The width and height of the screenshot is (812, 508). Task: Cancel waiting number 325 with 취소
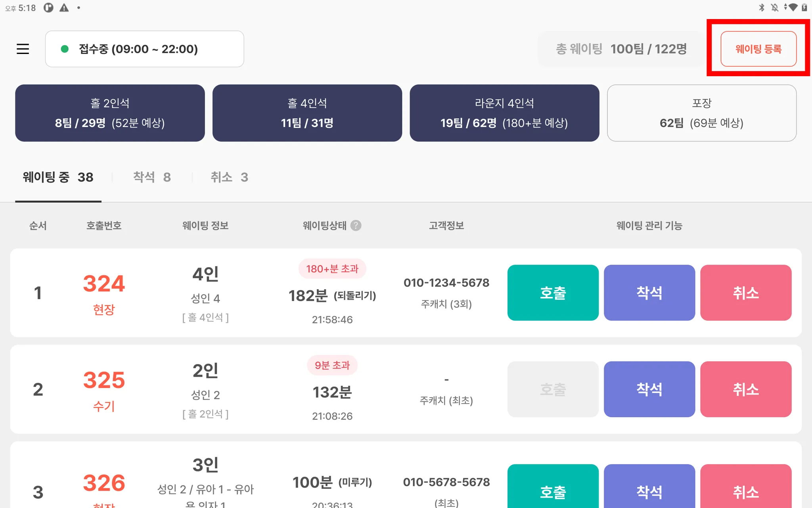(x=745, y=389)
